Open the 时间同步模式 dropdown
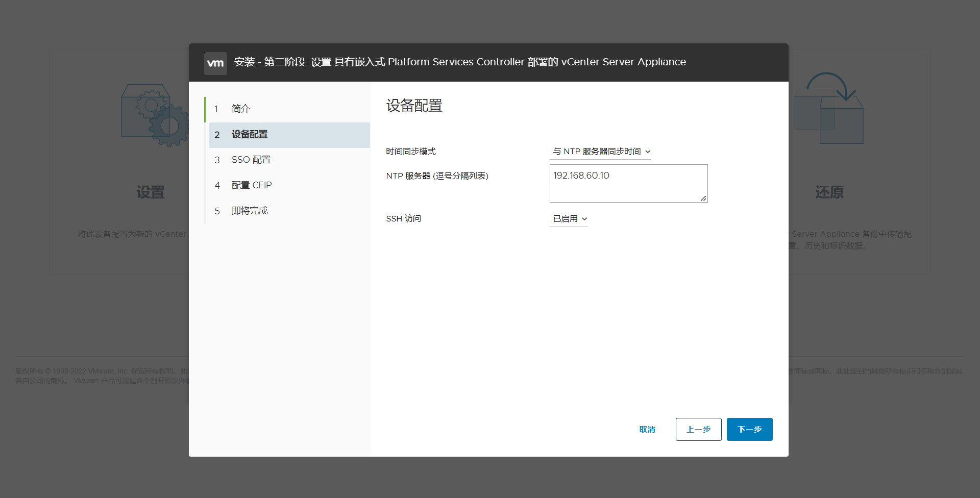 (x=601, y=152)
